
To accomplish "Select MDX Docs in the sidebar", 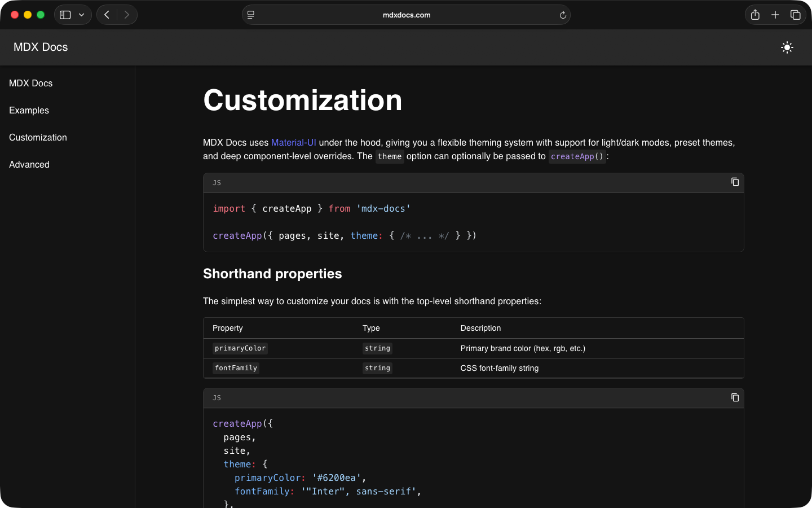I will pos(30,83).
